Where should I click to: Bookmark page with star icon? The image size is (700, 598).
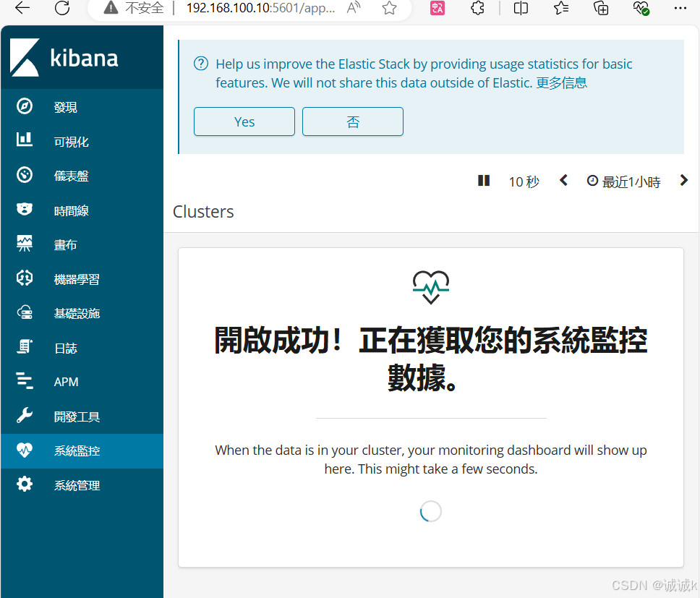pyautogui.click(x=389, y=7)
